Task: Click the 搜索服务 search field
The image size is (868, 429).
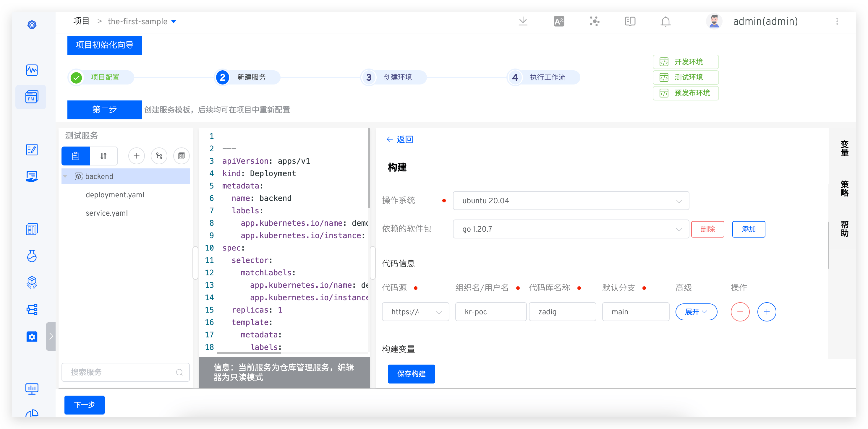Action: (121, 372)
